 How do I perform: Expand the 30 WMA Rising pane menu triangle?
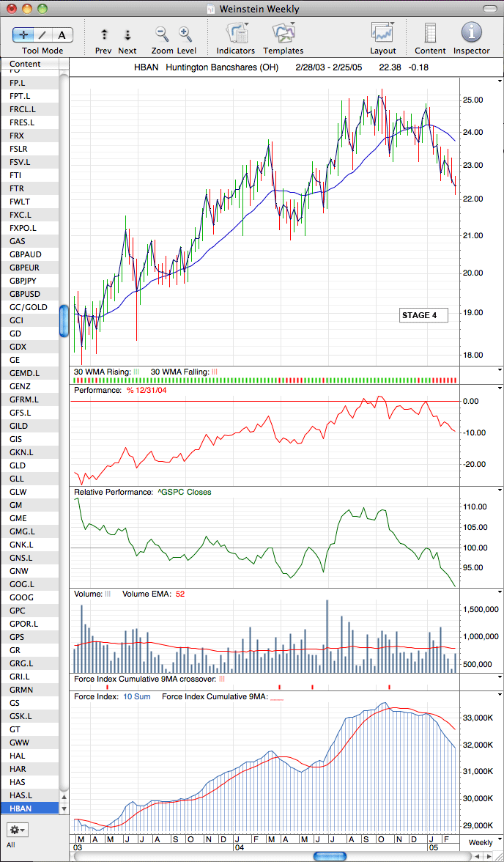(x=498, y=370)
